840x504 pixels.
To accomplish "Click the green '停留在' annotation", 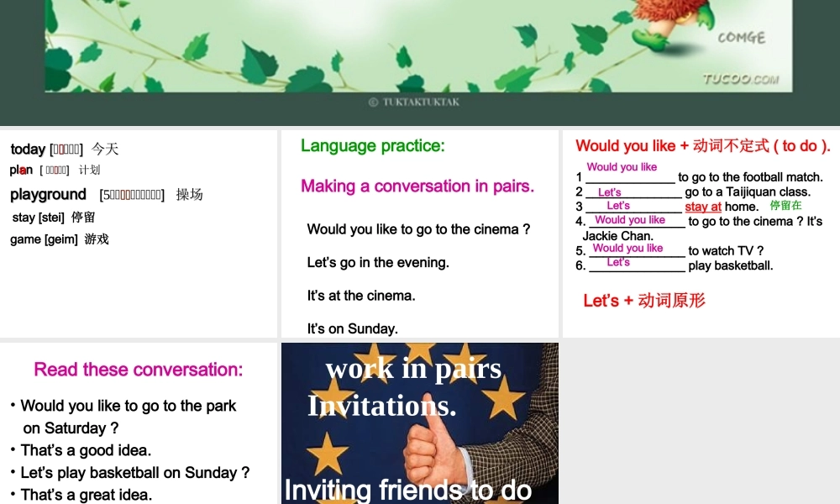I will [x=786, y=205].
